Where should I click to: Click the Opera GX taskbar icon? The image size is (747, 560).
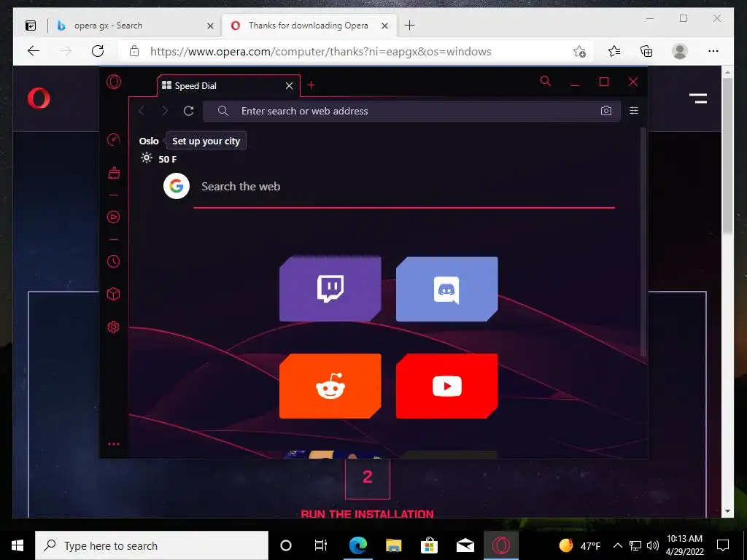[x=500, y=545]
